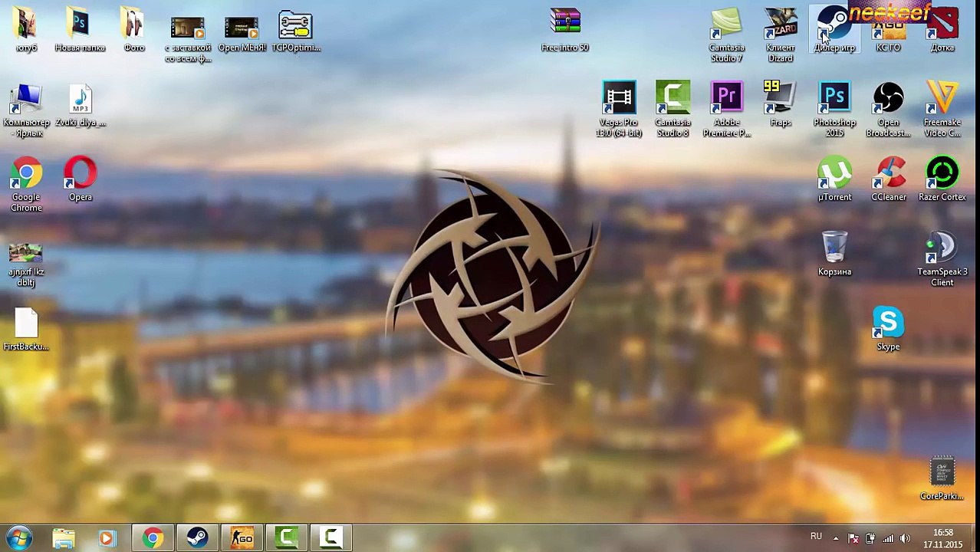The width and height of the screenshot is (980, 552).
Task: Open the network signal tray icon
Action: point(888,538)
